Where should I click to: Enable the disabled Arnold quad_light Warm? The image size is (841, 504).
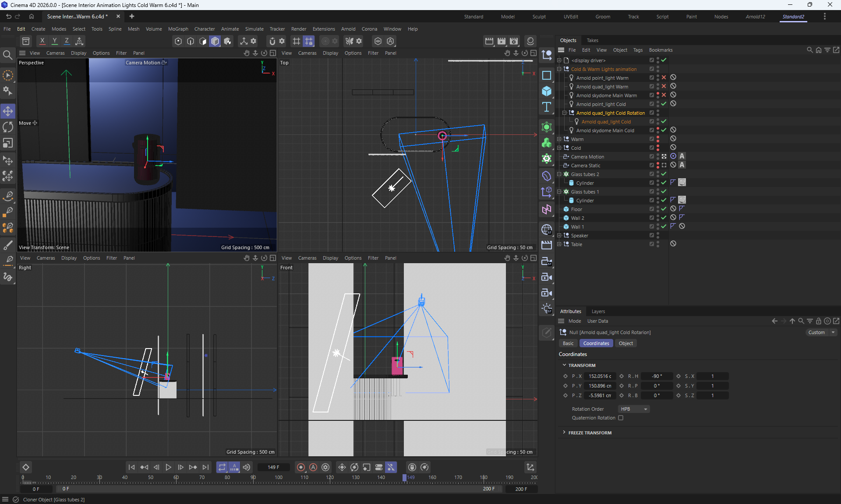tap(664, 86)
